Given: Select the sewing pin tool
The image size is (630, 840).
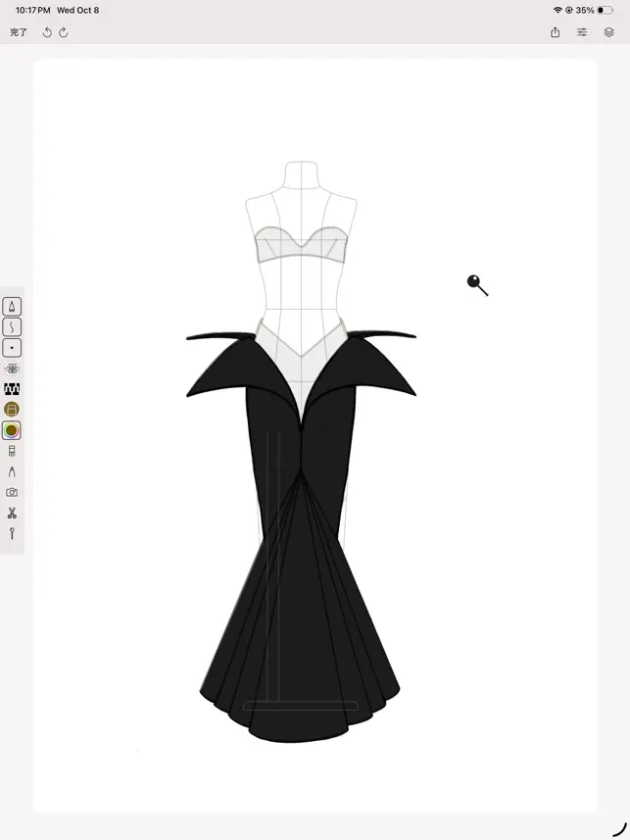Looking at the screenshot, I should pyautogui.click(x=12, y=533).
